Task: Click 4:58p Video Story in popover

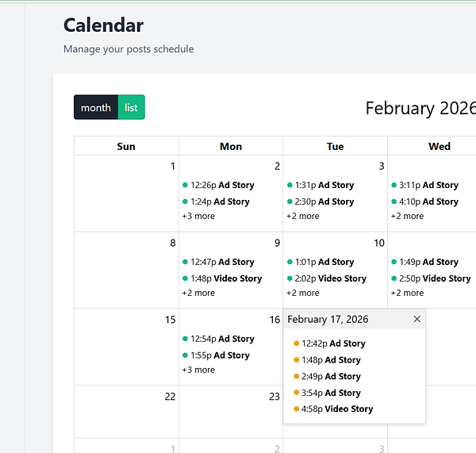Action: point(337,409)
